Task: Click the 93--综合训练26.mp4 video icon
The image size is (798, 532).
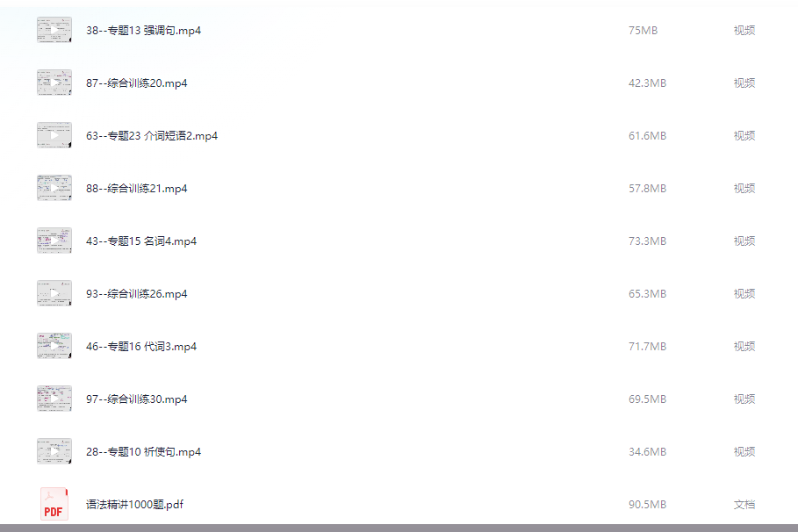Action: click(54, 293)
